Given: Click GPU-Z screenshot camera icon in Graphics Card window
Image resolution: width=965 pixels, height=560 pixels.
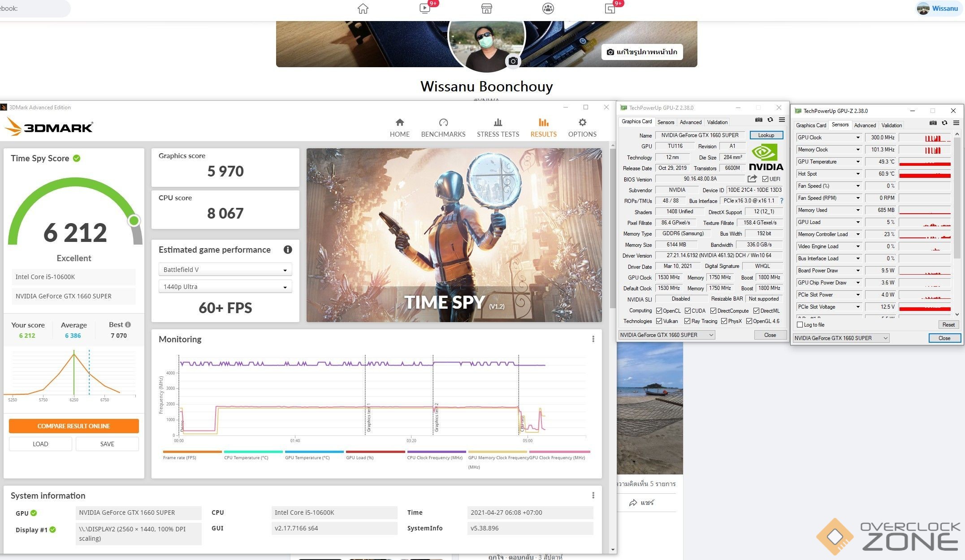Looking at the screenshot, I should pyautogui.click(x=758, y=120).
